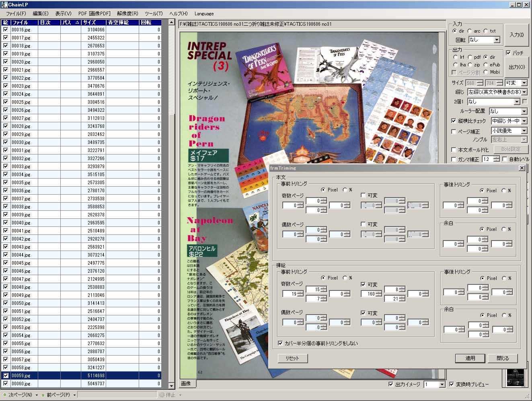532x401 pixels.
Task: Sort the list by サイズ column header
Action: (x=94, y=23)
